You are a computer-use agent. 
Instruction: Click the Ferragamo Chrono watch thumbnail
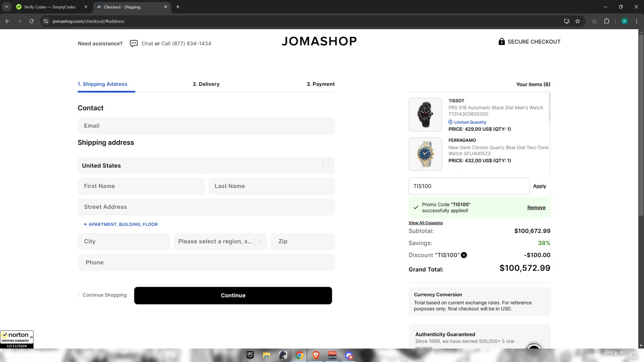[x=425, y=154]
